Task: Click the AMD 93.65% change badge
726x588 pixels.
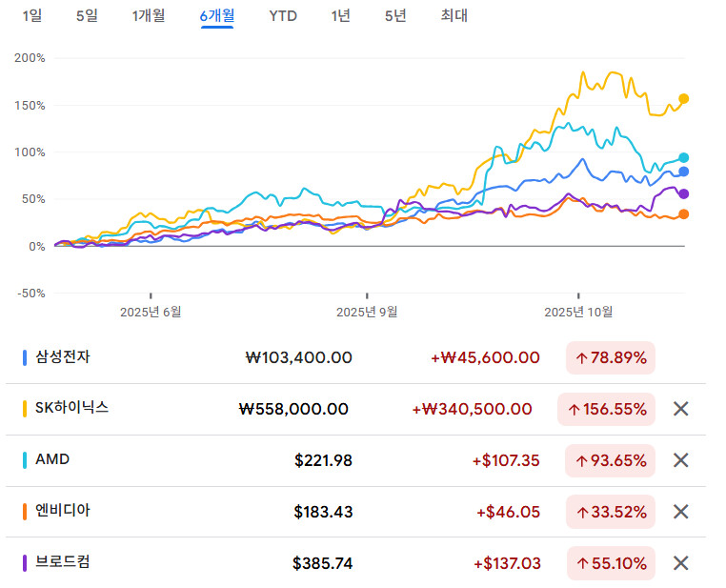Action: [x=611, y=460]
